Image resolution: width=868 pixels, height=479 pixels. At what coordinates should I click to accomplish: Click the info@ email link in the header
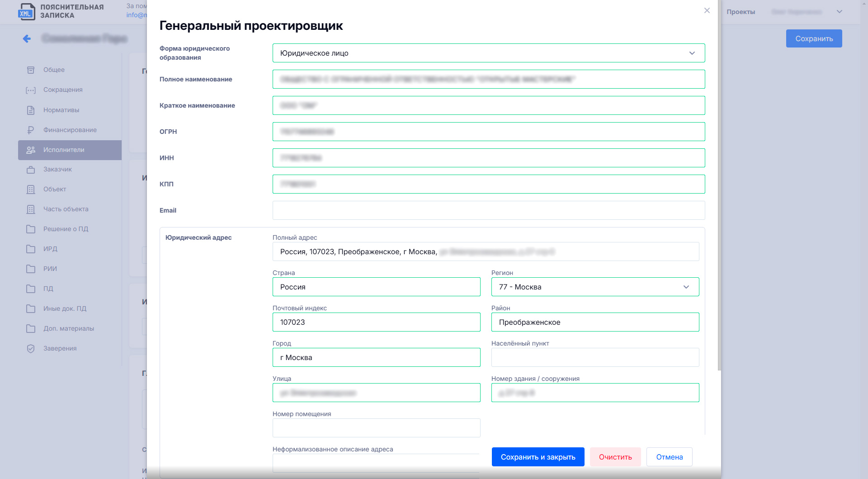(x=137, y=15)
